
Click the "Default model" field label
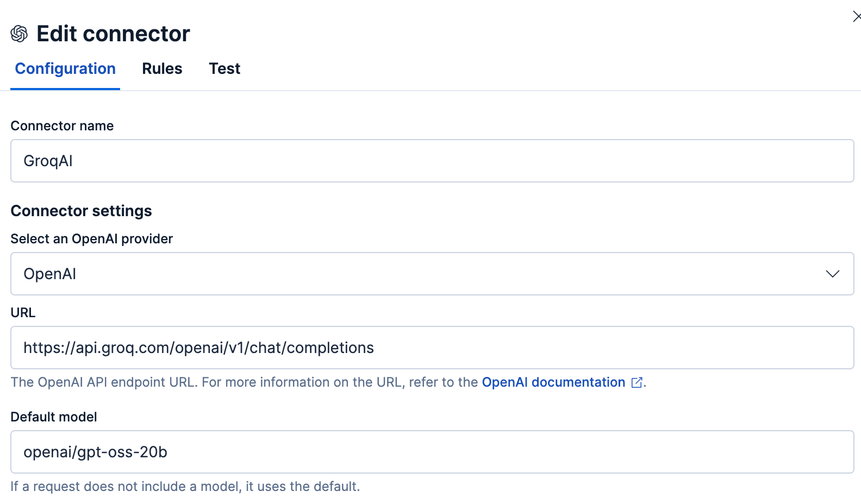click(x=54, y=417)
